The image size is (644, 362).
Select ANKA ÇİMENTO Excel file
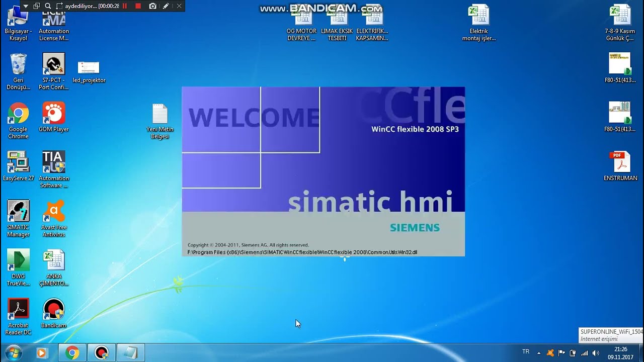point(54,267)
